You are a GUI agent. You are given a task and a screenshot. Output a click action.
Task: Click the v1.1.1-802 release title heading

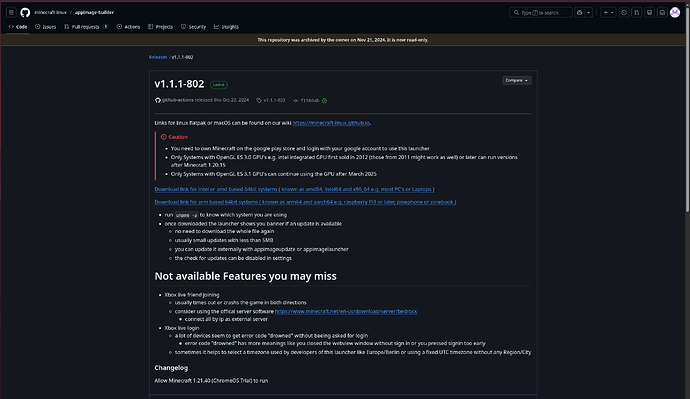(179, 84)
